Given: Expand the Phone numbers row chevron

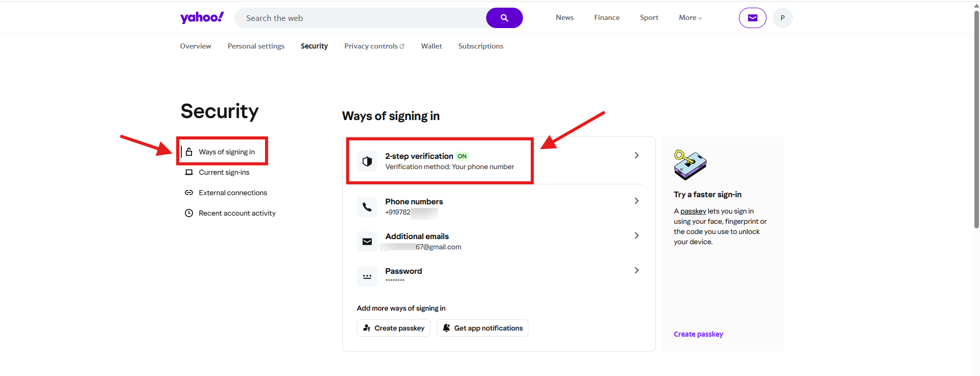Looking at the screenshot, I should [636, 201].
